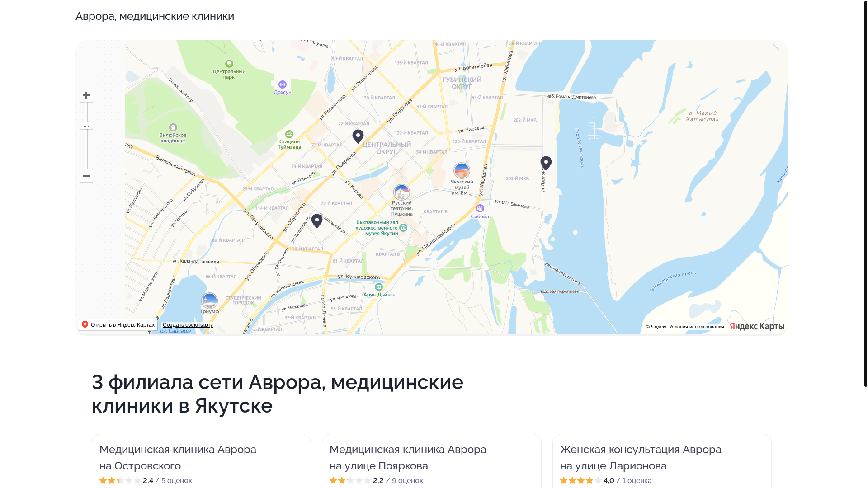Image resolution: width=868 pixels, height=488 pixels.
Task: Click the Триумф photo icon
Action: coord(209,300)
